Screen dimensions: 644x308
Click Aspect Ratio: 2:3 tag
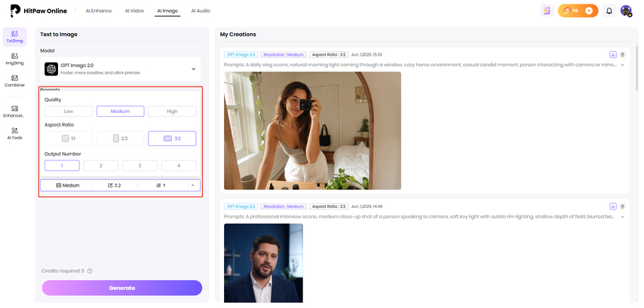point(329,206)
